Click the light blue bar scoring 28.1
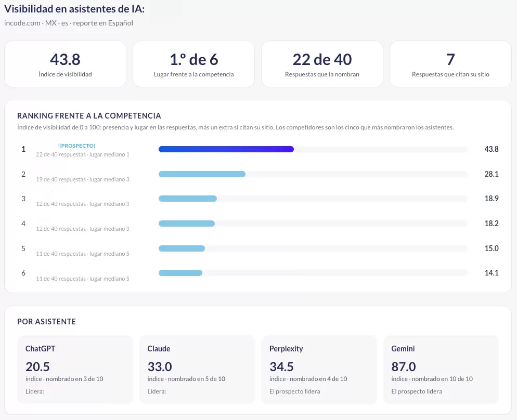The height and width of the screenshot is (420, 517). click(202, 174)
